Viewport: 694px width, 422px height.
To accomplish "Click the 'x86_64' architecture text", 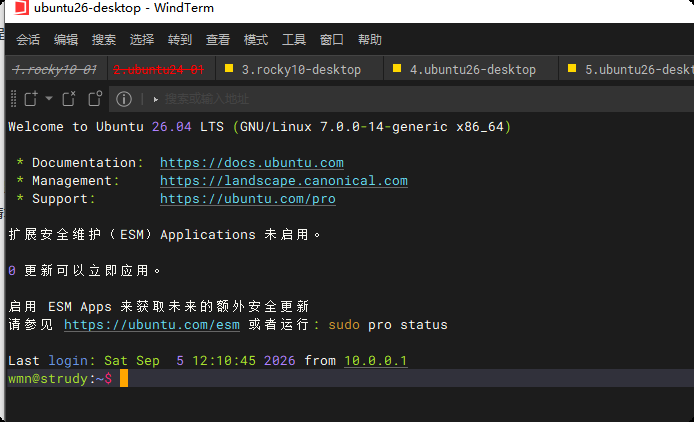I will [x=480, y=127].
